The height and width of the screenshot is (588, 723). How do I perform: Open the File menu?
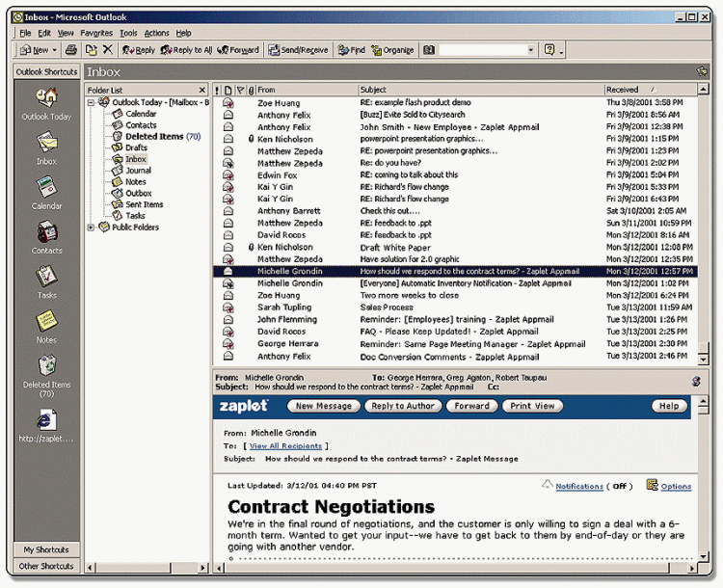pyautogui.click(x=25, y=33)
